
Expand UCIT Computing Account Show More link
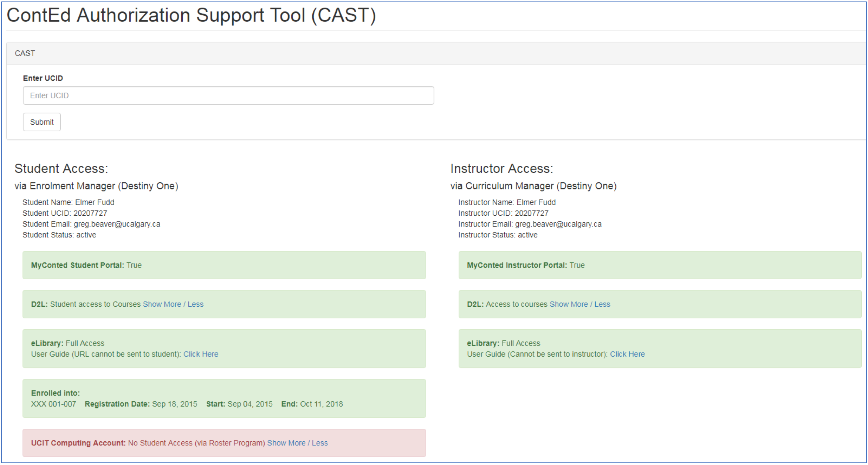pos(286,443)
